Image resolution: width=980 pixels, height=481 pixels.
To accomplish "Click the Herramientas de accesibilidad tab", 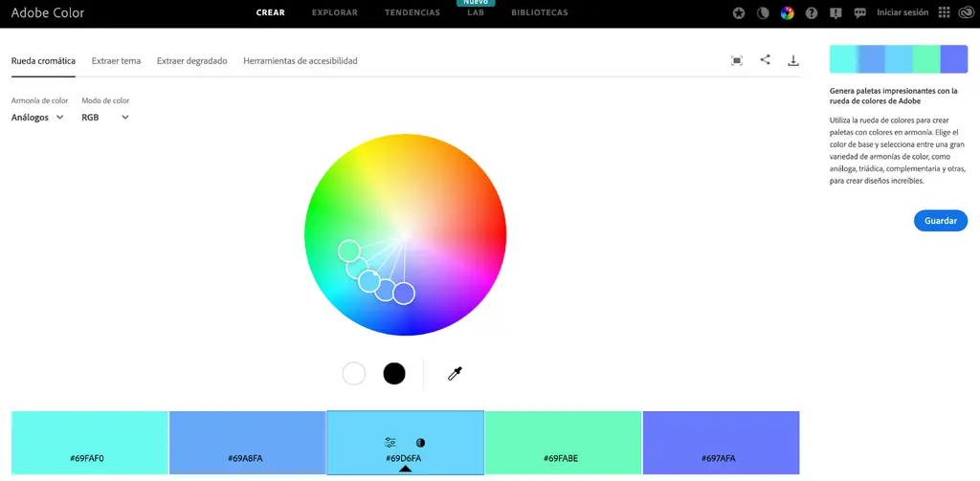I will click(300, 60).
